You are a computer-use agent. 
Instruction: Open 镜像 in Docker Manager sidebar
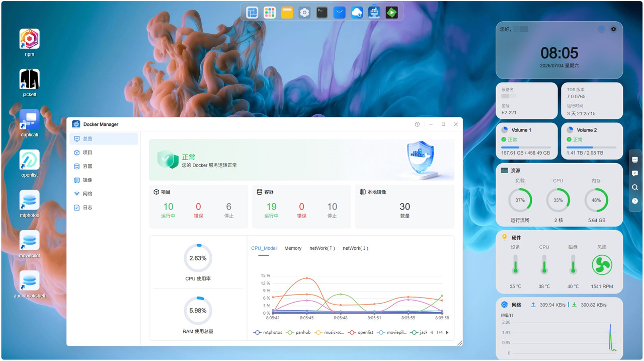coord(104,180)
